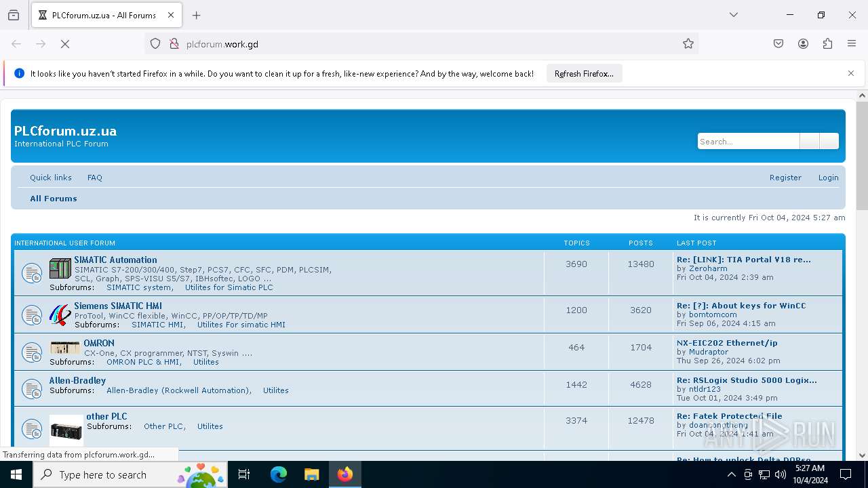This screenshot has width=868, height=488.
Task: Open Windows Start menu
Action: pos(16,474)
